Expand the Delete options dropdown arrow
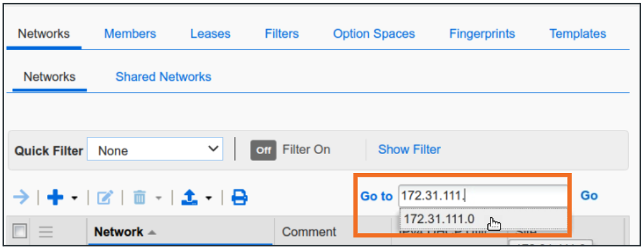The height and width of the screenshot is (249, 644). tap(157, 198)
